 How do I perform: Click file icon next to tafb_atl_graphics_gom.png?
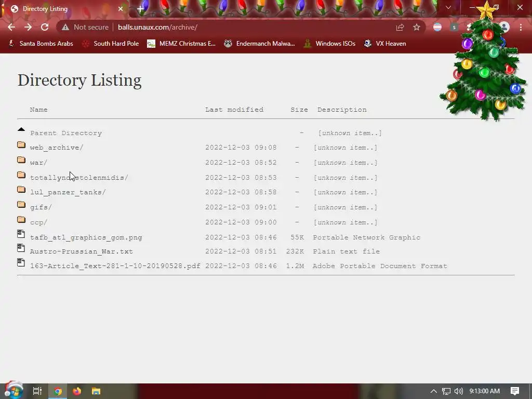[21, 234]
